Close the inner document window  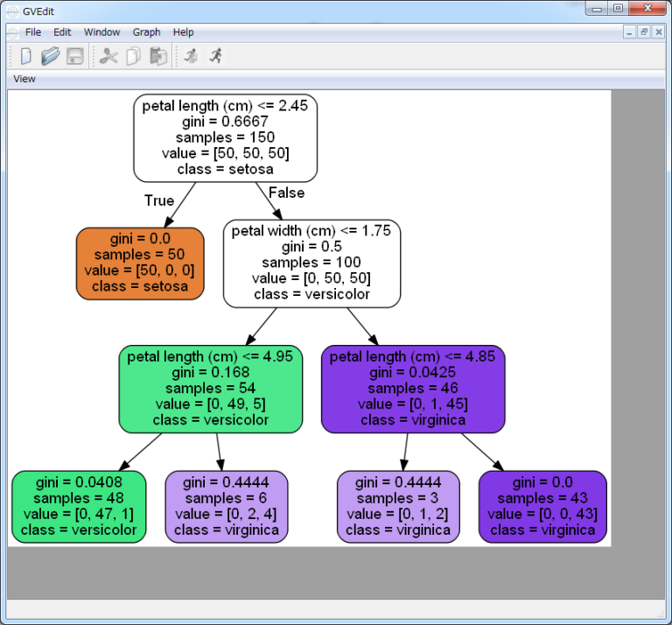659,32
